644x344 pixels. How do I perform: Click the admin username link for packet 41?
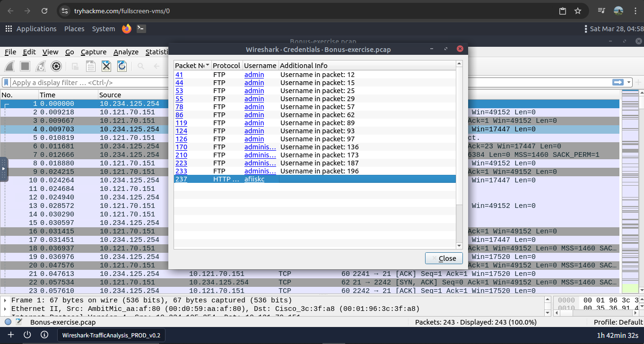[254, 75]
